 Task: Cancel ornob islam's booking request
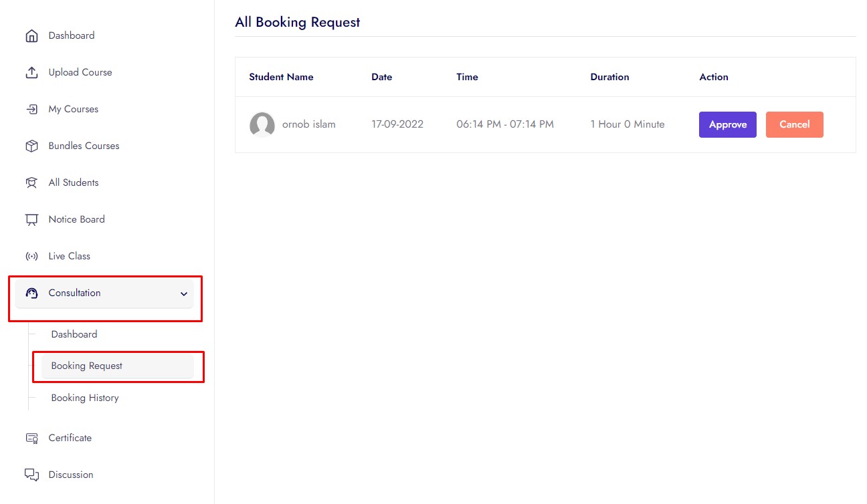[794, 125]
